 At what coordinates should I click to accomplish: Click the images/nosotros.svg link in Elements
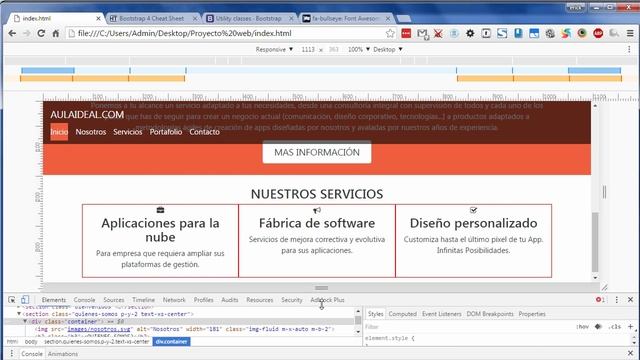pyautogui.click(x=99, y=329)
